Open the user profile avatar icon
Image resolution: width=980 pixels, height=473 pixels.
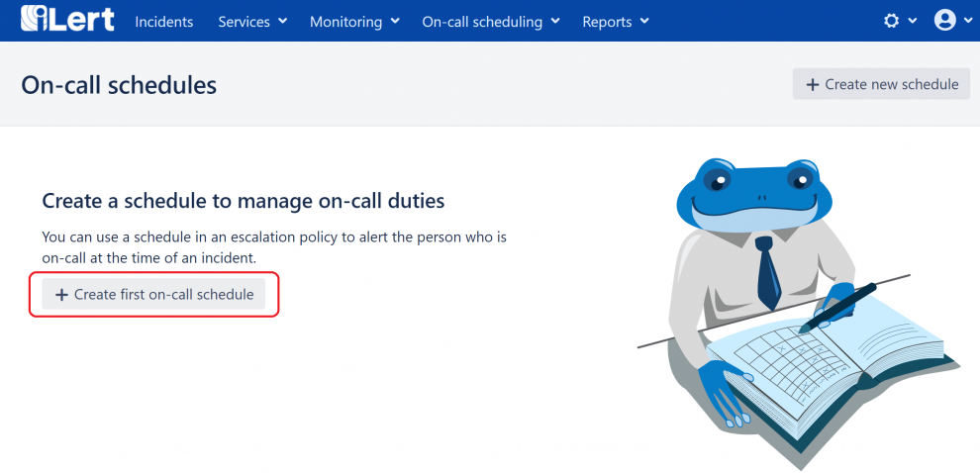(945, 21)
